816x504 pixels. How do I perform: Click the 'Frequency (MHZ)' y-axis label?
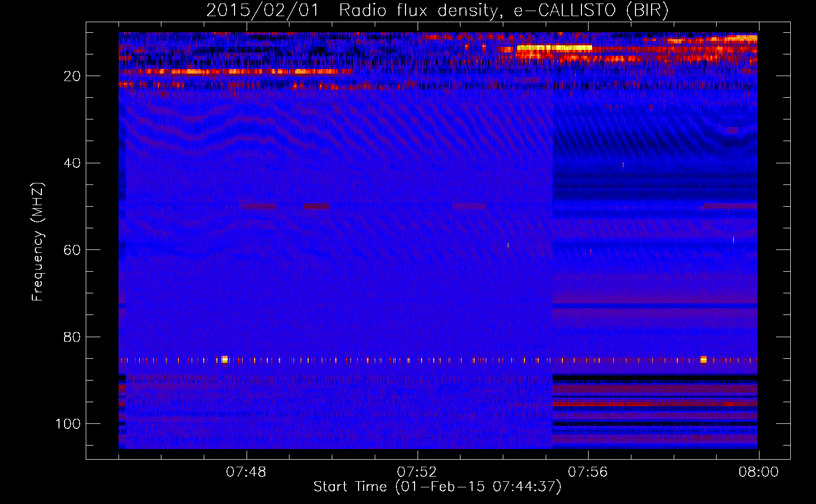pos(38,242)
